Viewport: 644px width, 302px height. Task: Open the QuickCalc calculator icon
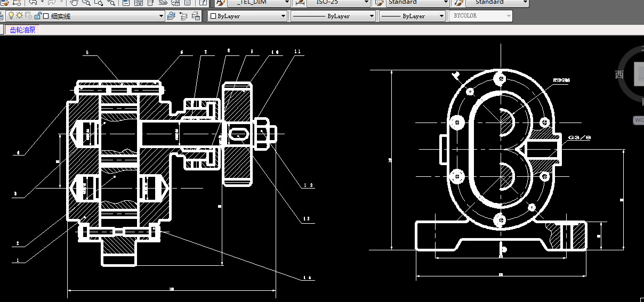(x=188, y=3)
